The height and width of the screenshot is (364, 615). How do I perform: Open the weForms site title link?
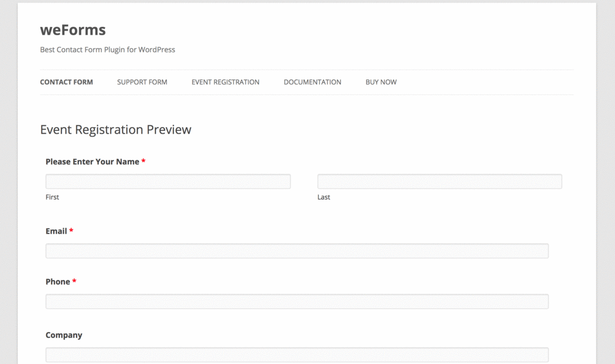73,30
